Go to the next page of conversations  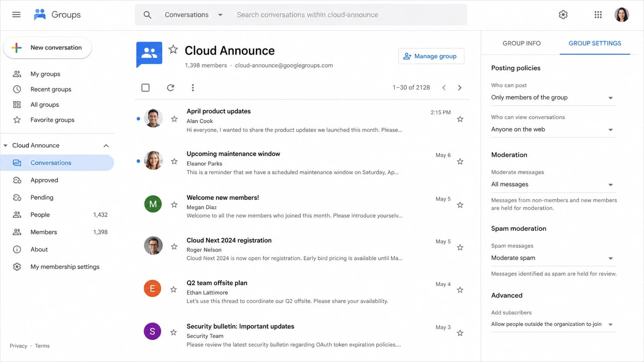click(x=460, y=88)
